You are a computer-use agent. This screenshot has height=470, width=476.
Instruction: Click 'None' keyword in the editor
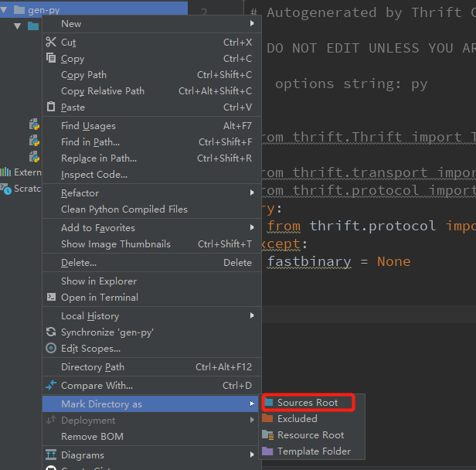(393, 261)
